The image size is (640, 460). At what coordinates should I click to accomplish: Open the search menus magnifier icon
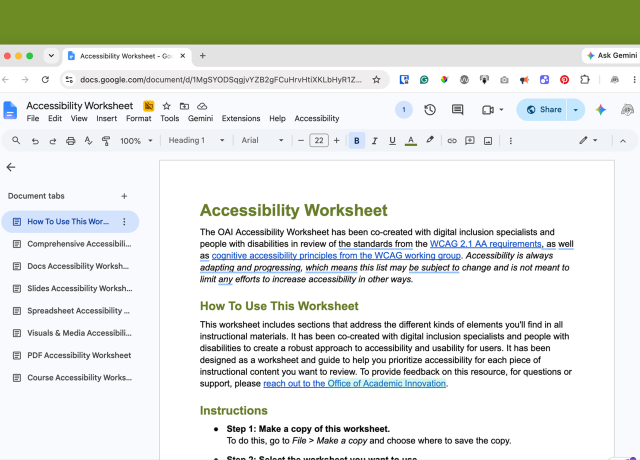coord(16,140)
